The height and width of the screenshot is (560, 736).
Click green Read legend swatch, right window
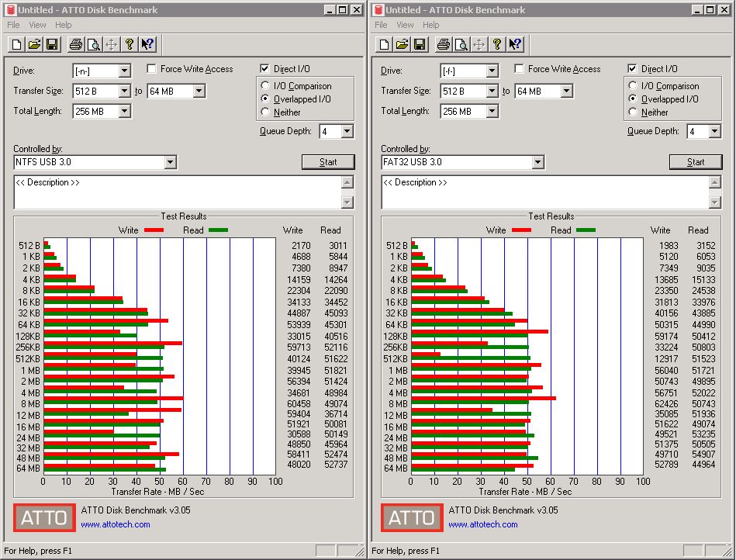pyautogui.click(x=586, y=230)
